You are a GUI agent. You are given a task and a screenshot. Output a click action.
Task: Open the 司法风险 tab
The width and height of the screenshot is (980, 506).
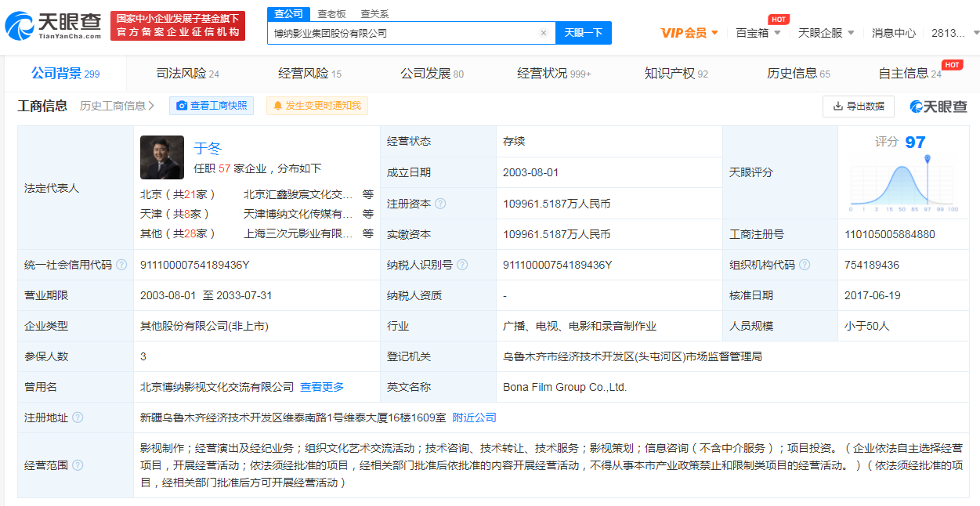coord(188,74)
